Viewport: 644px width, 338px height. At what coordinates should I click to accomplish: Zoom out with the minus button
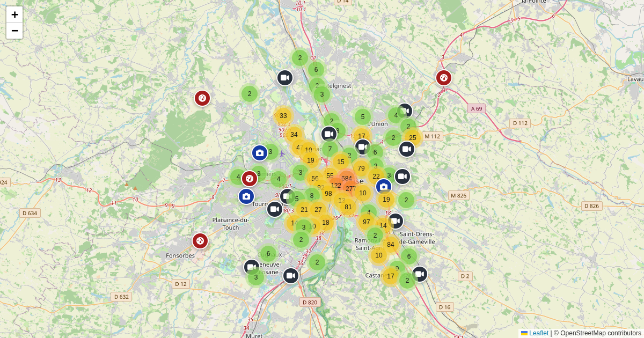coord(14,31)
